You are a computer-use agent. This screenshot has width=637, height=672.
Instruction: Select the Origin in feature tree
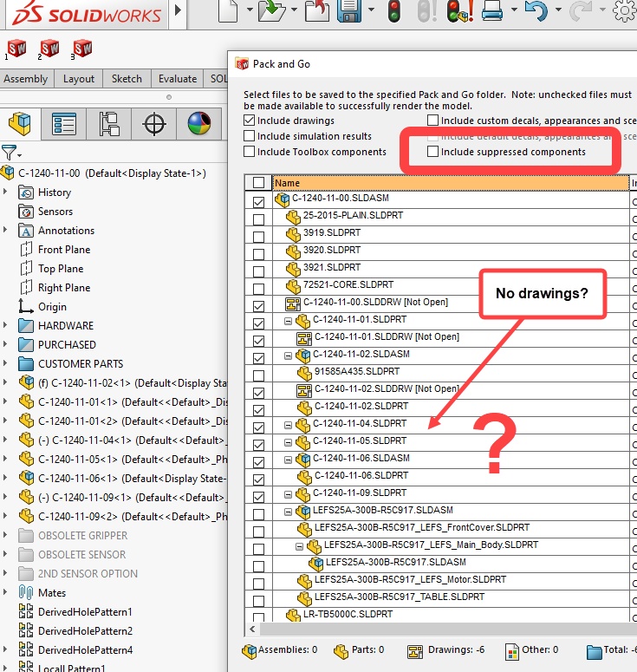tap(52, 307)
